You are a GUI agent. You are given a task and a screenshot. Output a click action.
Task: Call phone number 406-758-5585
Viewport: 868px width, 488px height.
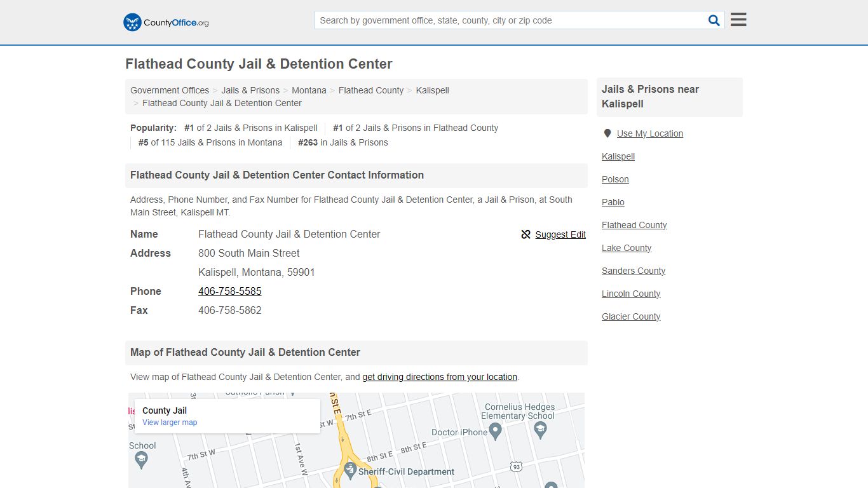(x=230, y=291)
